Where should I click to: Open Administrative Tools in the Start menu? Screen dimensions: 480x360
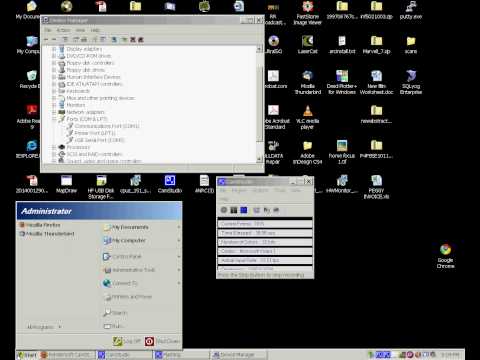click(x=142, y=270)
